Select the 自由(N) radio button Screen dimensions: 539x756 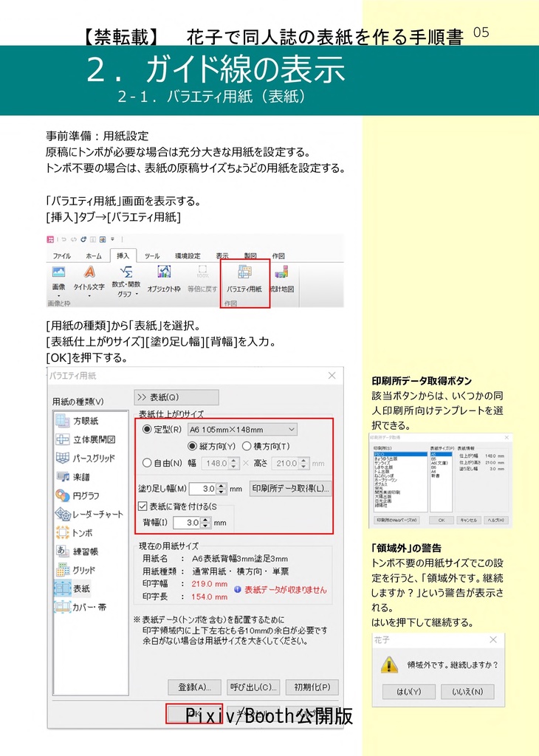147,463
